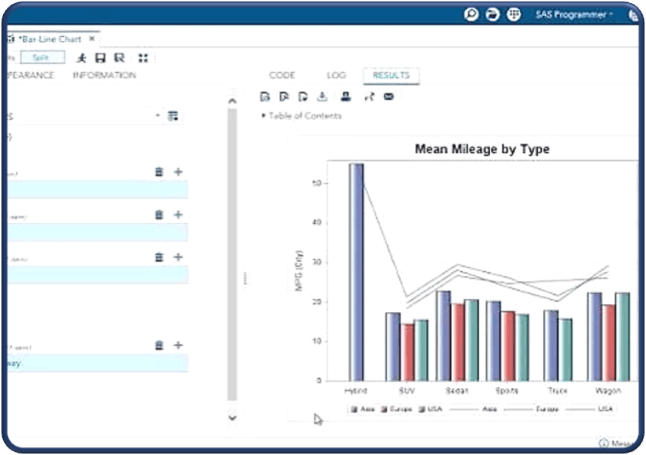Viewport: 646px width, 455px height.
Task: Open the data table dropdown arrow
Action: [x=158, y=116]
